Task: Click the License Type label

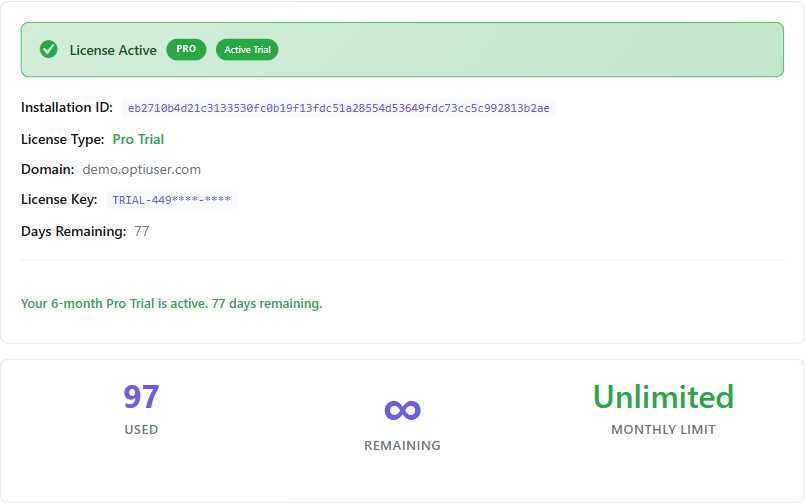Action: (x=63, y=139)
